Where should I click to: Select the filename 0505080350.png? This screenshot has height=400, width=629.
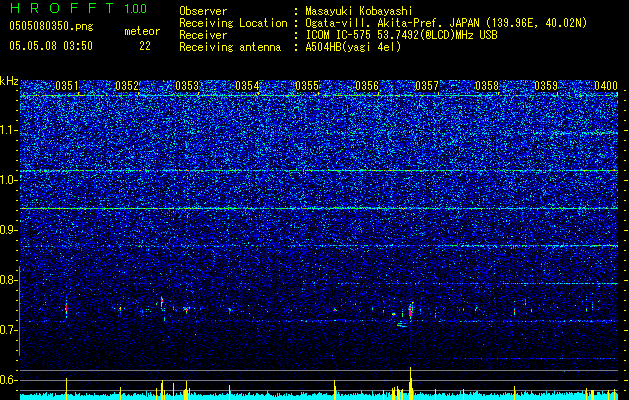(51, 27)
